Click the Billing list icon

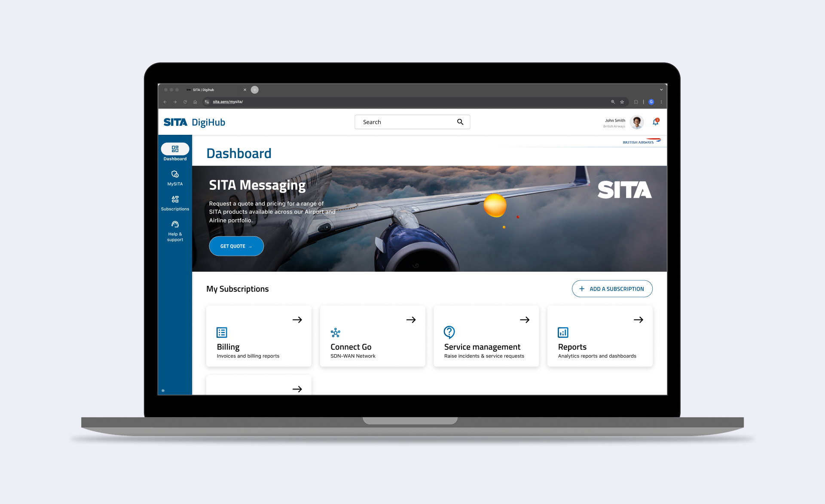point(222,332)
